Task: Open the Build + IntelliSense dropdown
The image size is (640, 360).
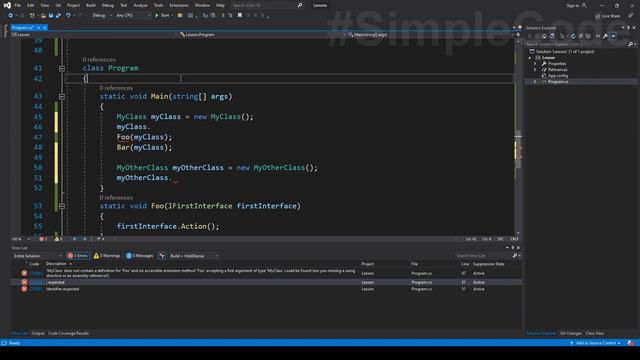Action: (x=194, y=256)
